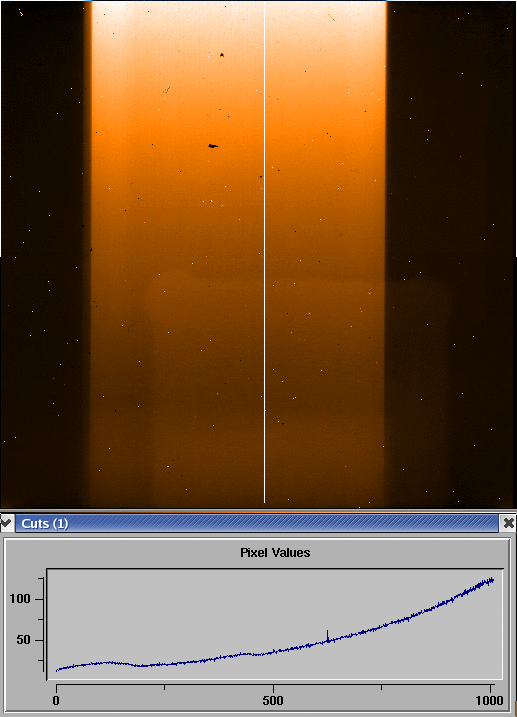
Task: Click the bottom end of the white cut line
Action: click(x=264, y=502)
